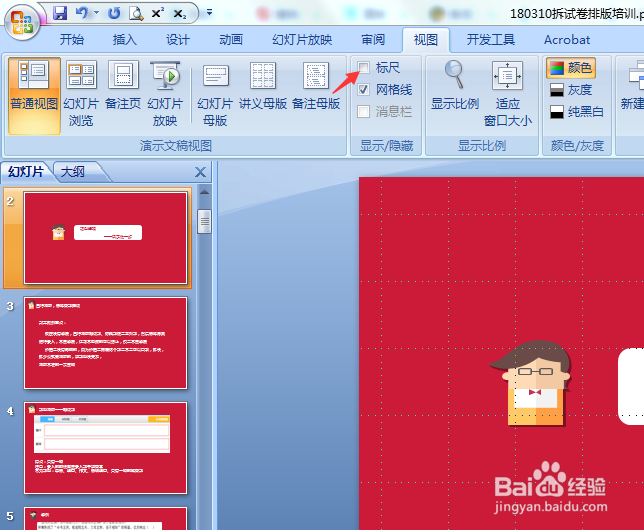This screenshot has width=644, height=530.
Task: Switch to the 大纲 outline pane tab
Action: pyautogui.click(x=73, y=172)
